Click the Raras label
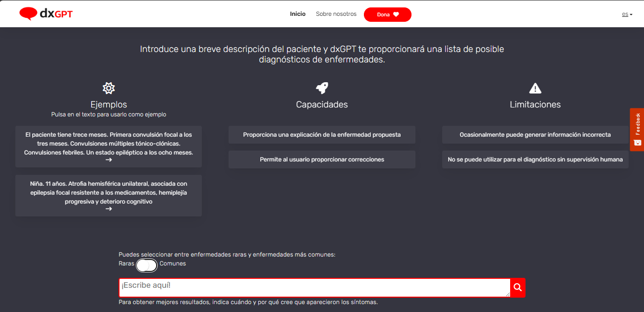 click(x=126, y=263)
